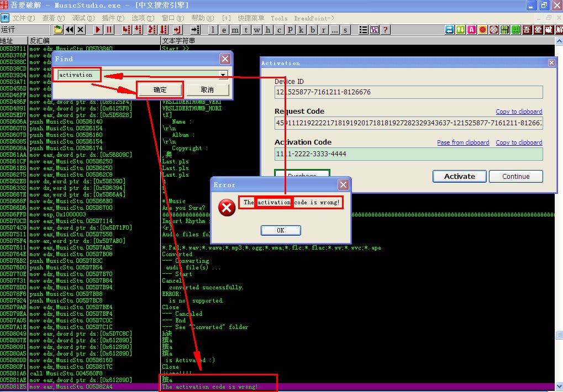Click the orange red-dot record icon
Viewport: 563px width, 392px height.
482,30
